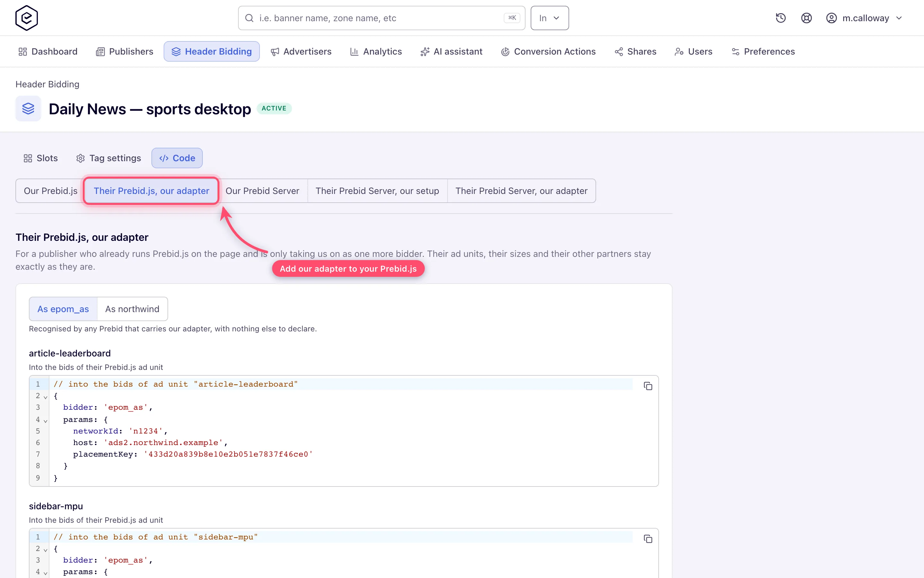This screenshot has height=578, width=924.
Task: Select the 'Our Prebid Server' tab
Action: point(262,191)
